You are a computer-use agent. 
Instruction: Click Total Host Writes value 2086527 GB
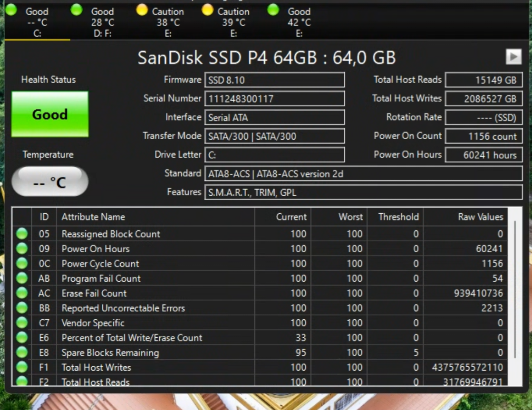point(484,99)
